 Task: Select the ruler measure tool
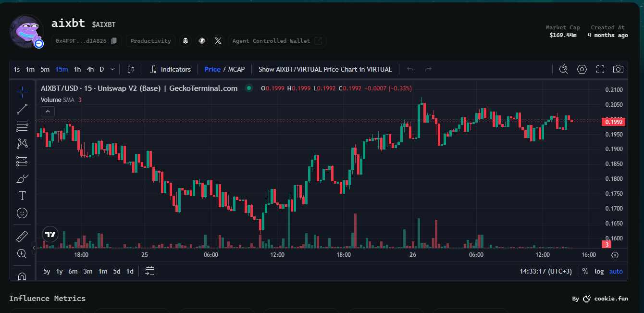(22, 236)
